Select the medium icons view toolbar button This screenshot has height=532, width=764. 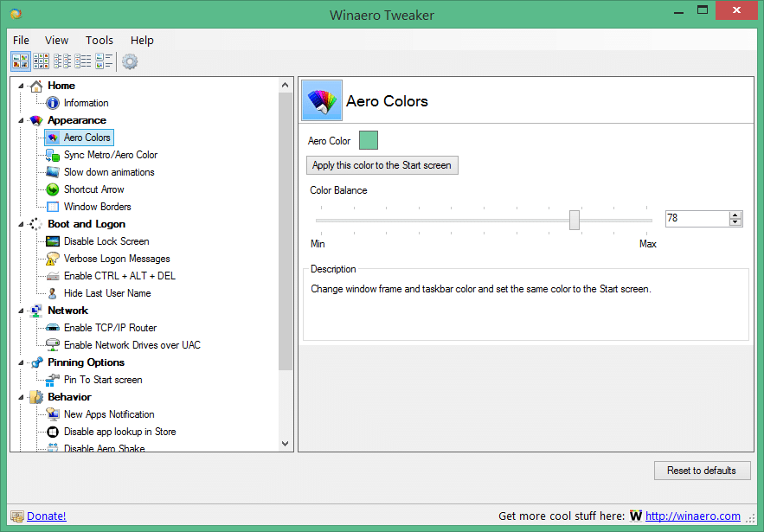(x=42, y=61)
